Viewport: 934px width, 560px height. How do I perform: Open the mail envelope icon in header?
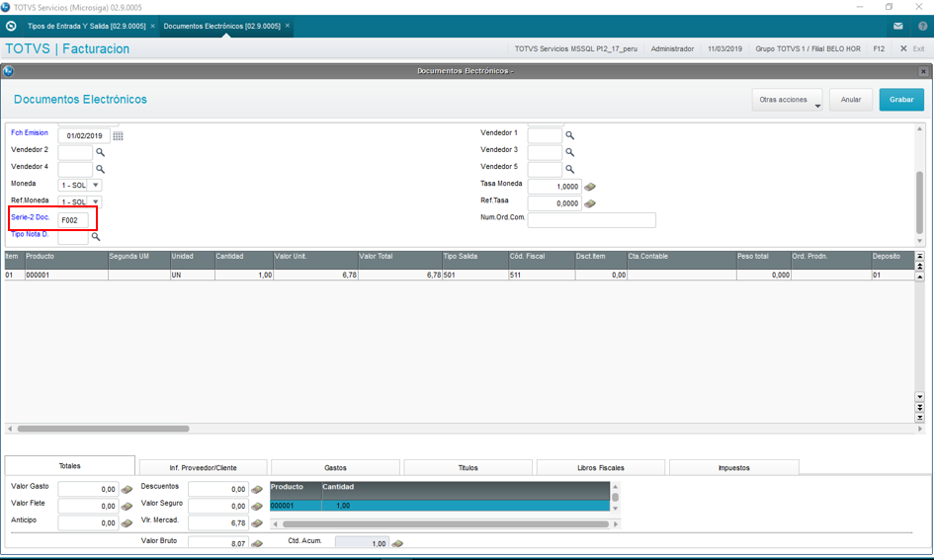[898, 27]
